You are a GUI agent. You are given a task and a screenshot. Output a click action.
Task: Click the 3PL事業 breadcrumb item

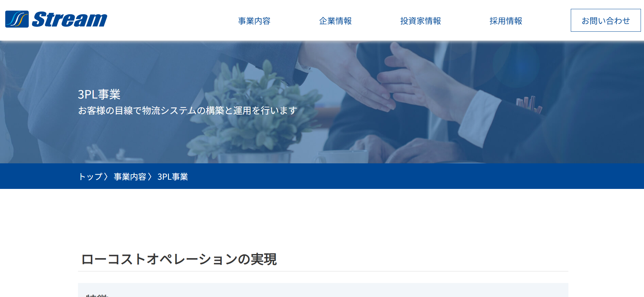173,177
